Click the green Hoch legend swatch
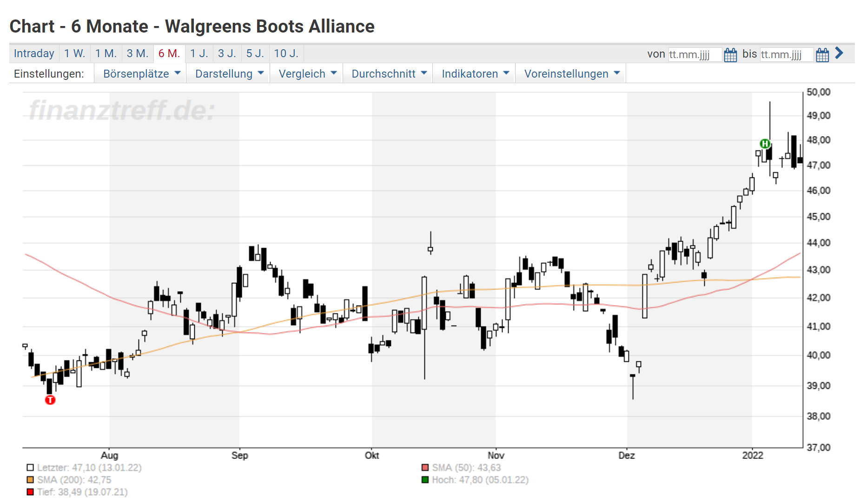 [425, 480]
